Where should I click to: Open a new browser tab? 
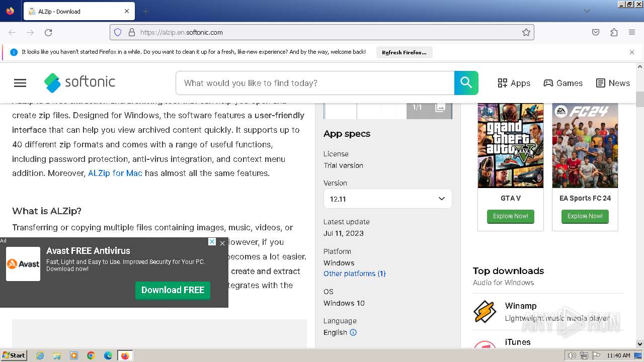(145, 11)
